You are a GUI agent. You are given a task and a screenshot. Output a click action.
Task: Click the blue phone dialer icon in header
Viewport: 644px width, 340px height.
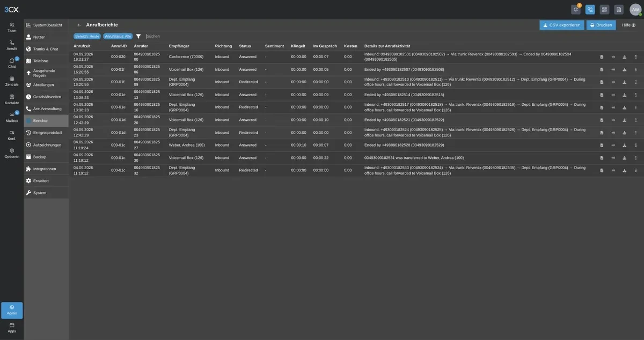point(590,10)
